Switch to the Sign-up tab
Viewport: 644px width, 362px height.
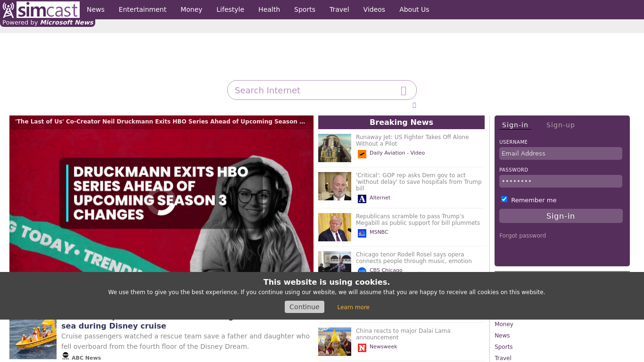pyautogui.click(x=561, y=125)
